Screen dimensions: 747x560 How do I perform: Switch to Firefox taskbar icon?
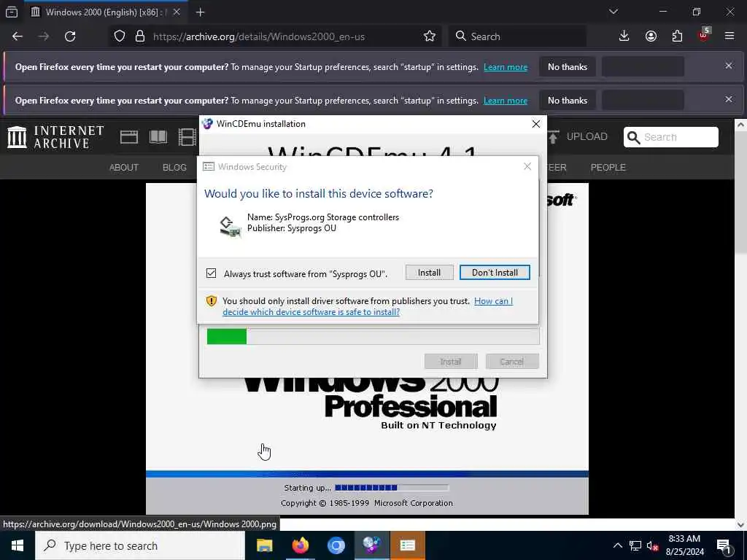click(300, 545)
